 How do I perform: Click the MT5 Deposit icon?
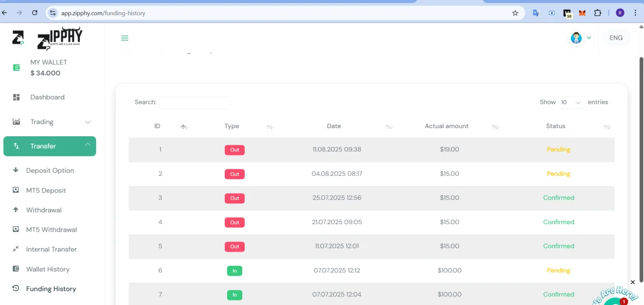coord(16,190)
